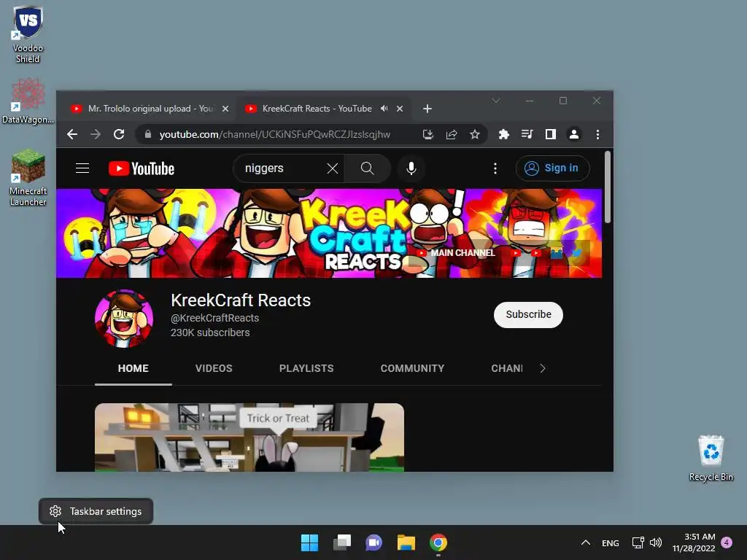Click the address bar URL
Screen dimensions: 747x560
[x=275, y=135]
